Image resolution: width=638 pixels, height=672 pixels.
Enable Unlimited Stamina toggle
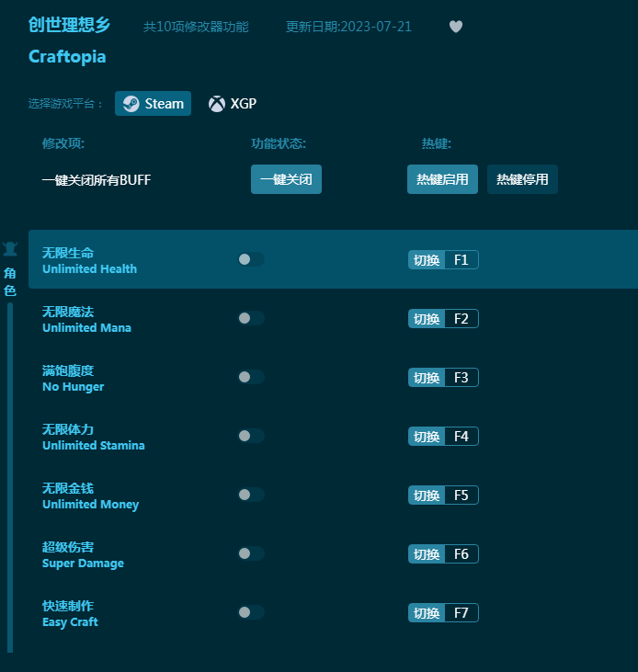[x=251, y=436]
